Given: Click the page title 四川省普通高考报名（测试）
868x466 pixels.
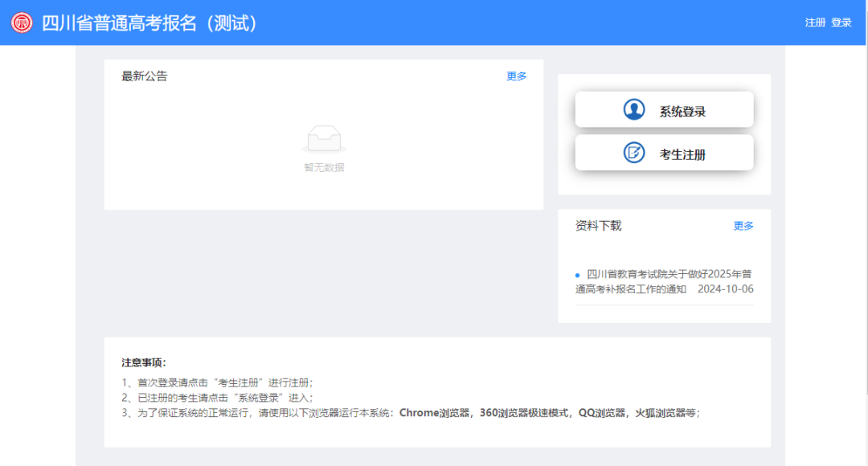Looking at the screenshot, I should 148,22.
